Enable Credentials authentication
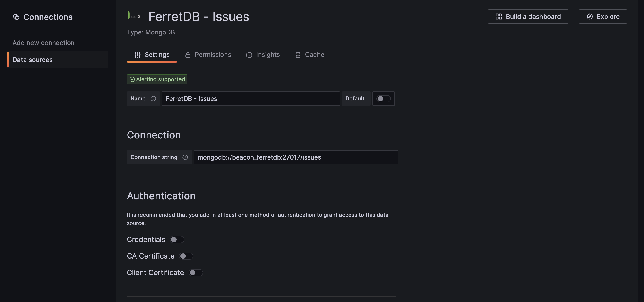 (x=177, y=239)
